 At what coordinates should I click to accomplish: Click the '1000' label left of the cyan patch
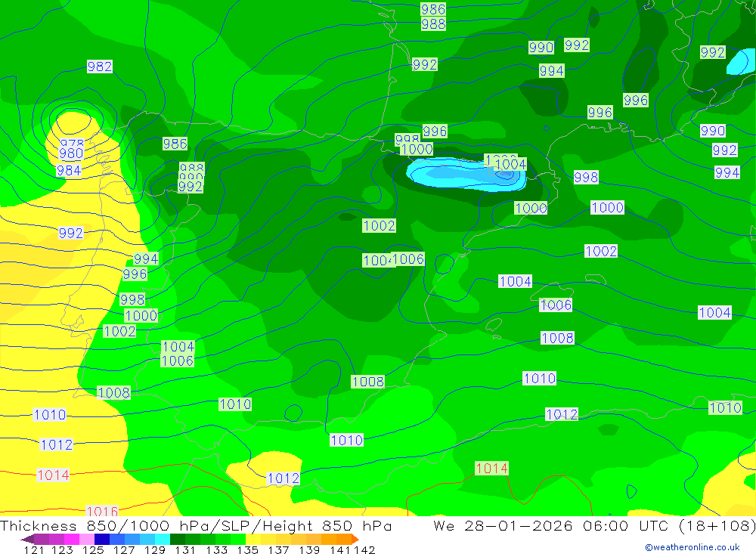417,149
